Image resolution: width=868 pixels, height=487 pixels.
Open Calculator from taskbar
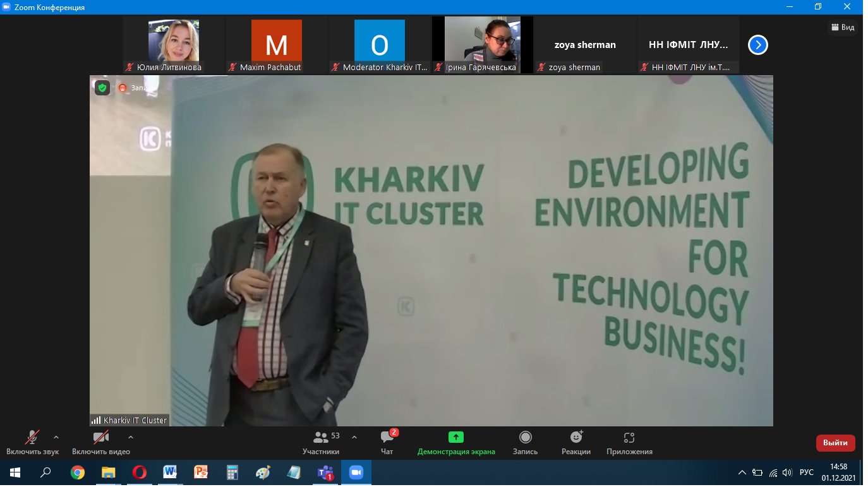click(232, 472)
